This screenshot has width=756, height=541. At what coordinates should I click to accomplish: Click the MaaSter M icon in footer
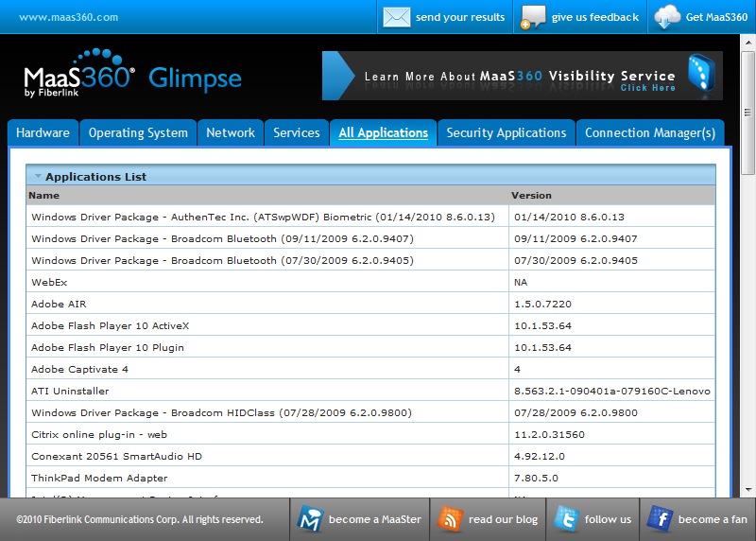[x=310, y=519]
